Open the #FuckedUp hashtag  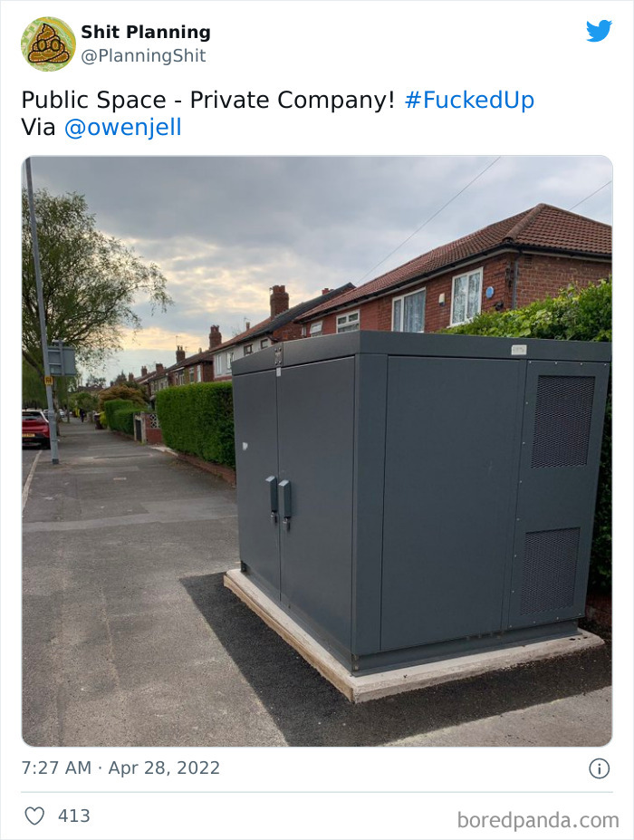(469, 101)
